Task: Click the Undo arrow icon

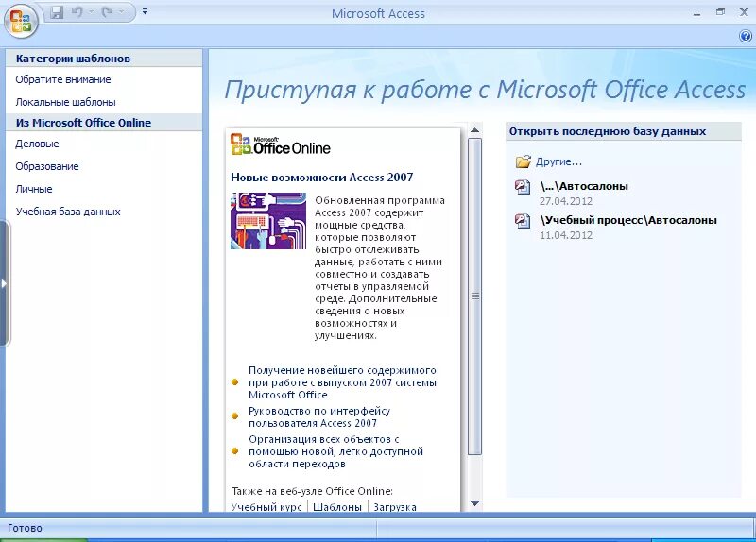Action: pos(77,12)
